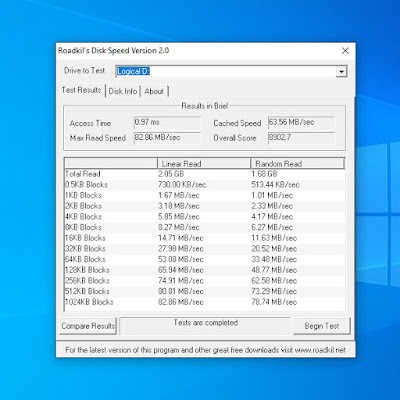Click the Max Read Speed value field
The height and width of the screenshot is (400, 400).
[167, 137]
